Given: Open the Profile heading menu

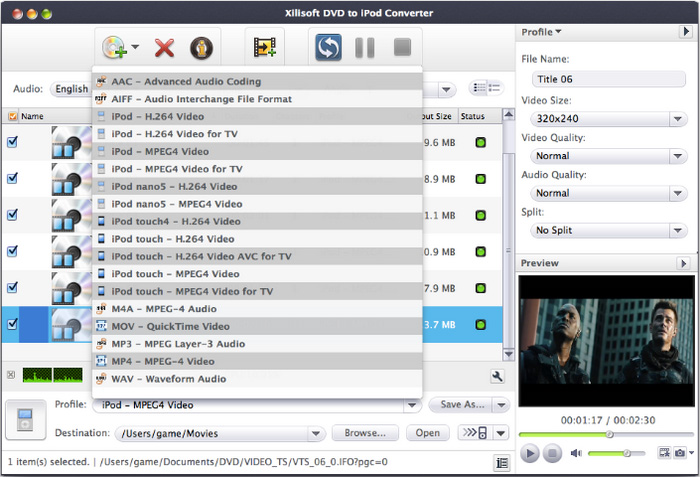Looking at the screenshot, I should pyautogui.click(x=541, y=32).
